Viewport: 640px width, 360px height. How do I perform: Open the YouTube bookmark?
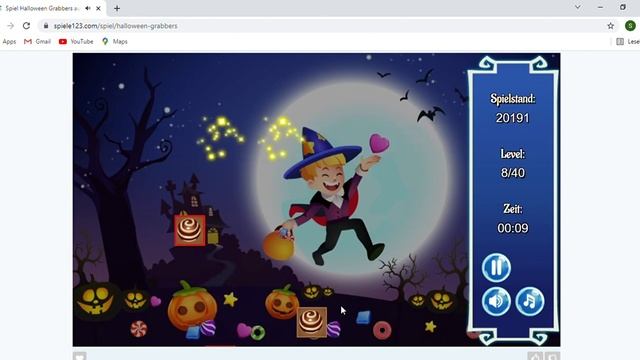76,42
